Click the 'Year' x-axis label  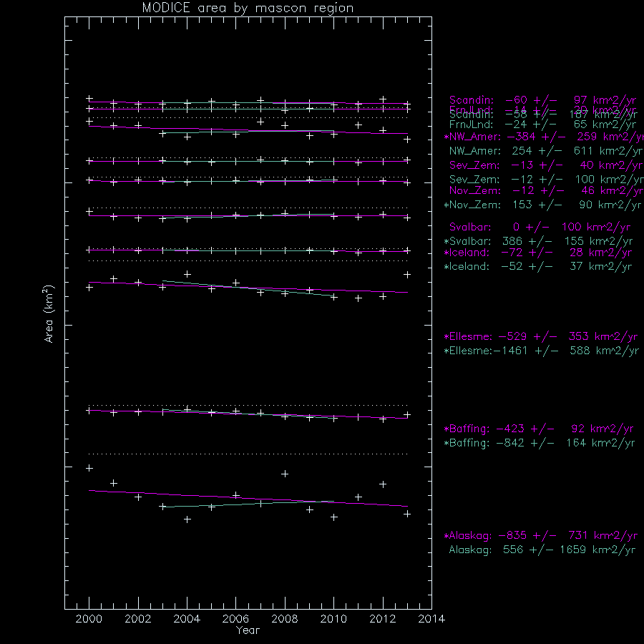[248, 630]
